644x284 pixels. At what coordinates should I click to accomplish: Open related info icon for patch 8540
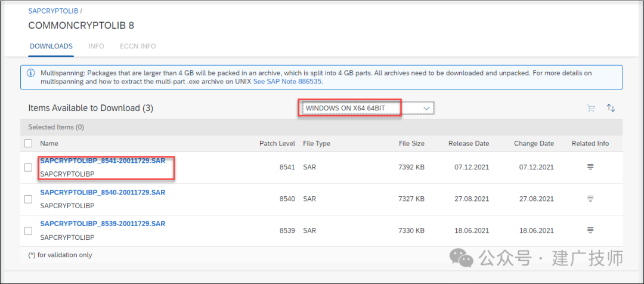pos(590,199)
